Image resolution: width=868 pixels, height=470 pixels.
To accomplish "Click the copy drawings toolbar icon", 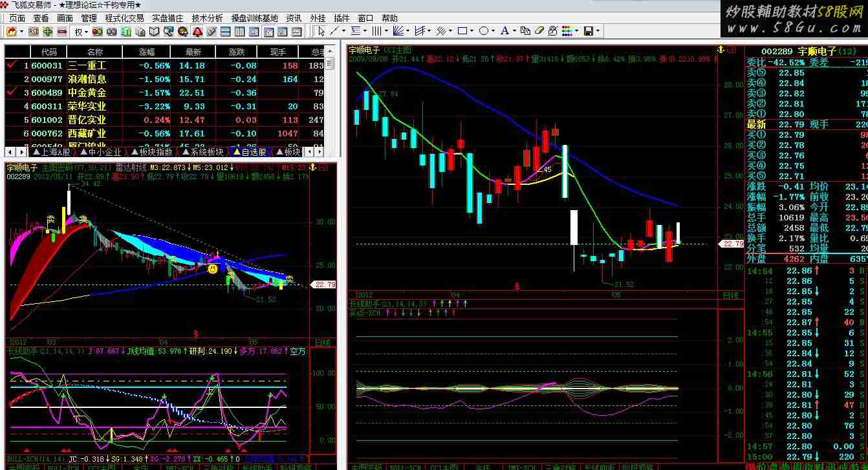I will 526,31.
